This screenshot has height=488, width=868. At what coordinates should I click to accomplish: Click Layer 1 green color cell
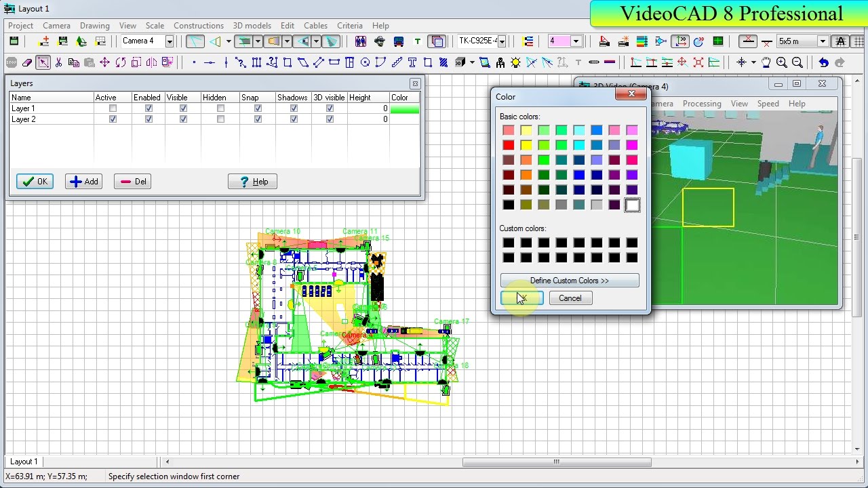coord(404,108)
